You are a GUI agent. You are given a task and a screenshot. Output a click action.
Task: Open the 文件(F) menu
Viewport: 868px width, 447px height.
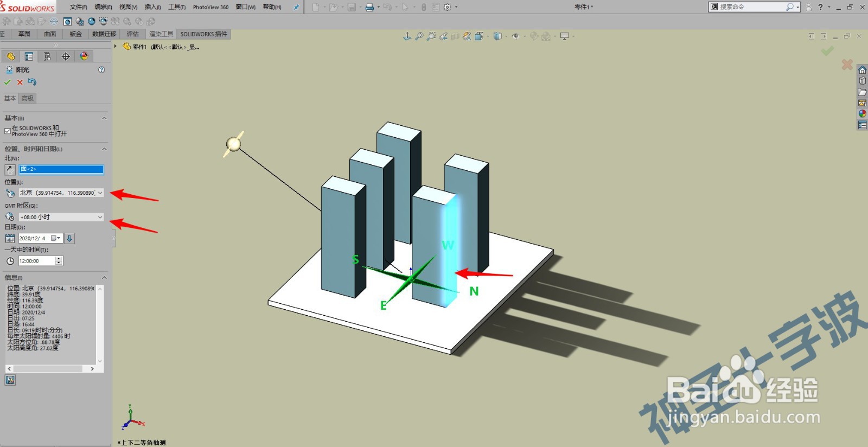[x=79, y=7]
